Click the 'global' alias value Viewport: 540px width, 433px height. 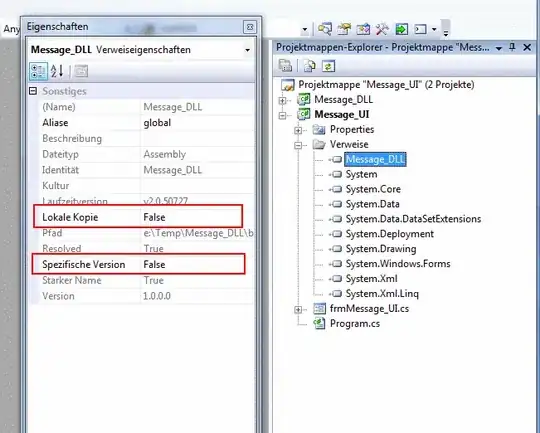(x=157, y=123)
